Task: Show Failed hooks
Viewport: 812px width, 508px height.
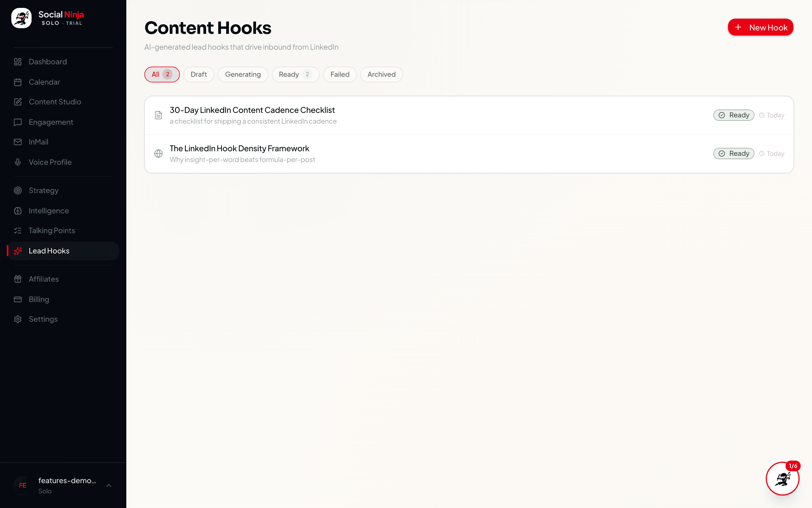Action: click(x=340, y=74)
